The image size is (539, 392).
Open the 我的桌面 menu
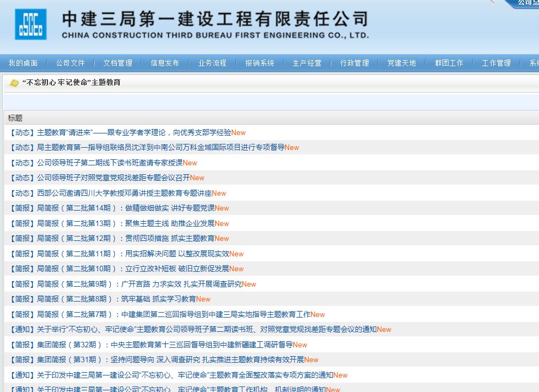coord(23,63)
